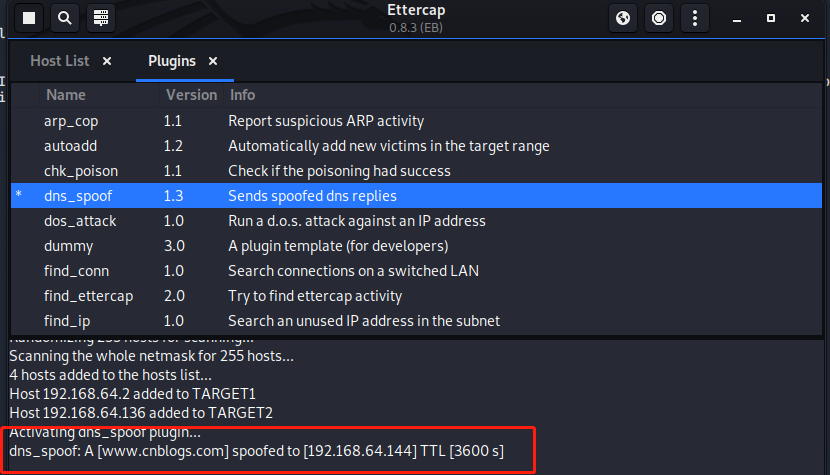Click the Info column header
The image size is (830, 475).
click(x=243, y=95)
